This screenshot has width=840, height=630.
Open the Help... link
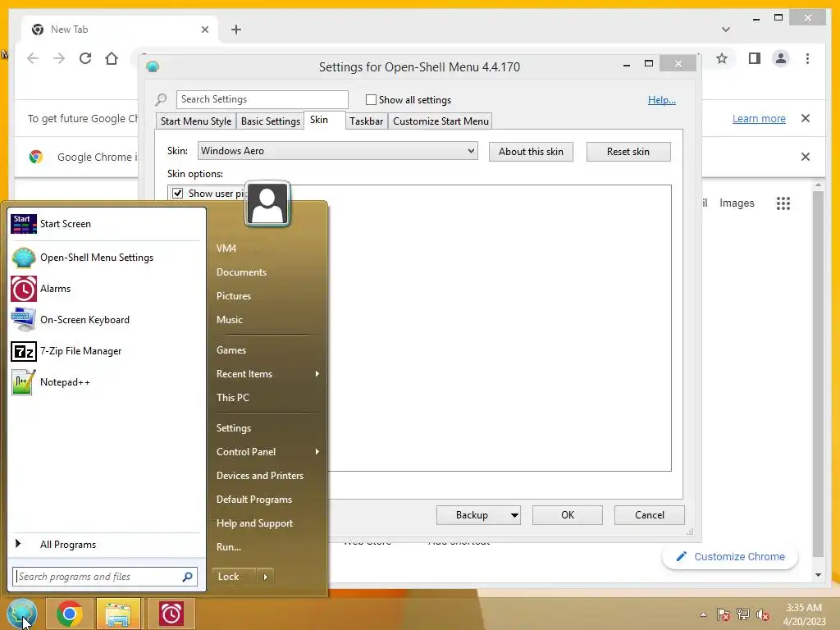point(662,99)
